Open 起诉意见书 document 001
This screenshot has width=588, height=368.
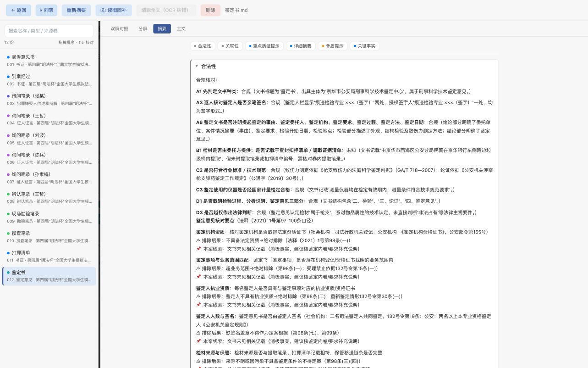[49, 60]
